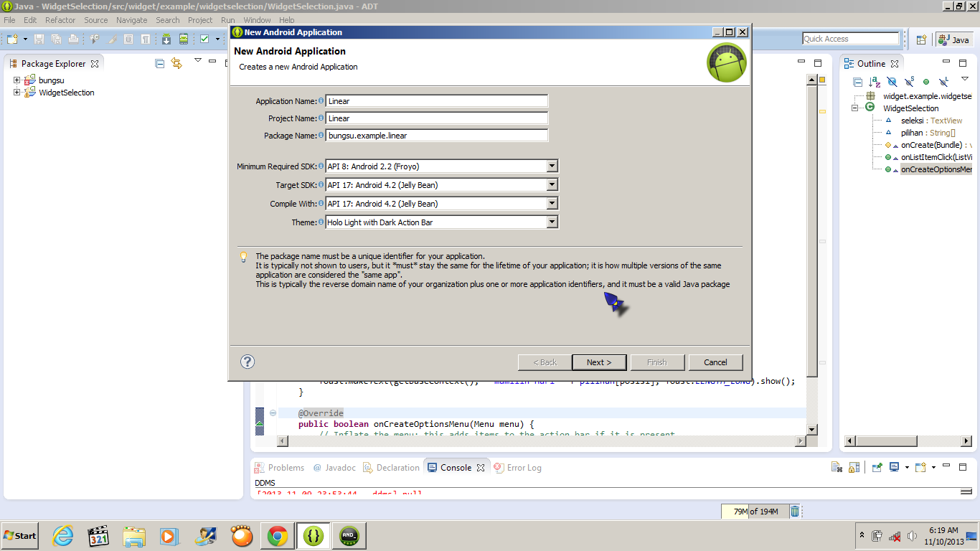The image size is (980, 551).
Task: Click the Save floppy-disk toolbar icon
Action: 39,39
